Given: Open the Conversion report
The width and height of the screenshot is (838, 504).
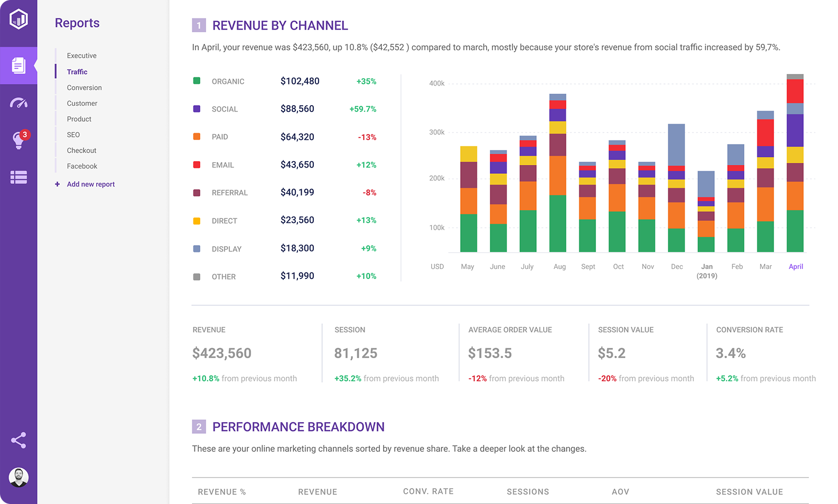Looking at the screenshot, I should (84, 88).
